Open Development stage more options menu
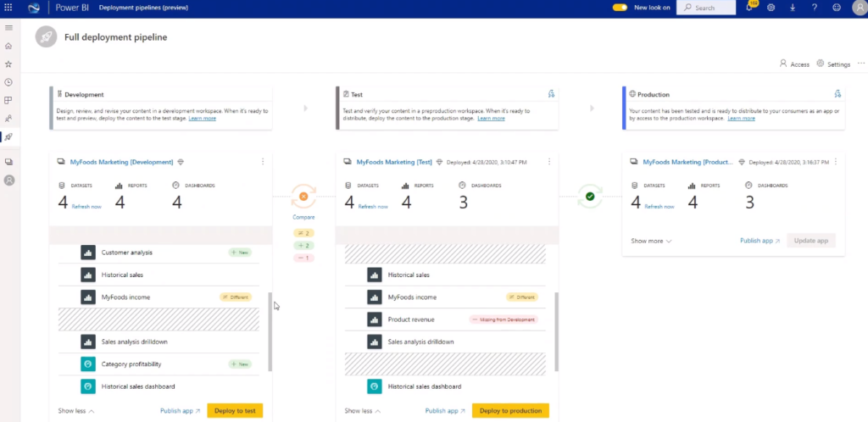Screen dimensions: 868x422 click(x=263, y=162)
